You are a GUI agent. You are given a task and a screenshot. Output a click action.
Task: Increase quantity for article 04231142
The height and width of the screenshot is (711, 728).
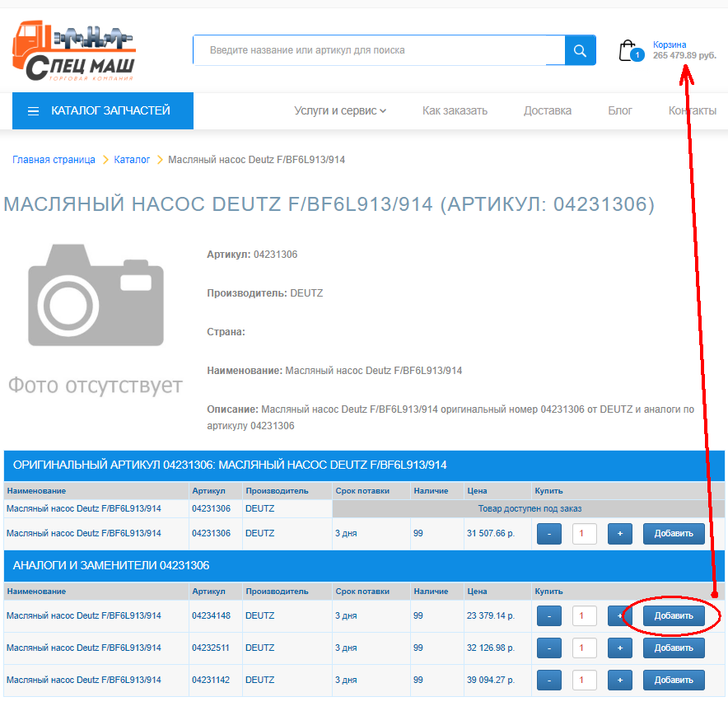click(620, 680)
